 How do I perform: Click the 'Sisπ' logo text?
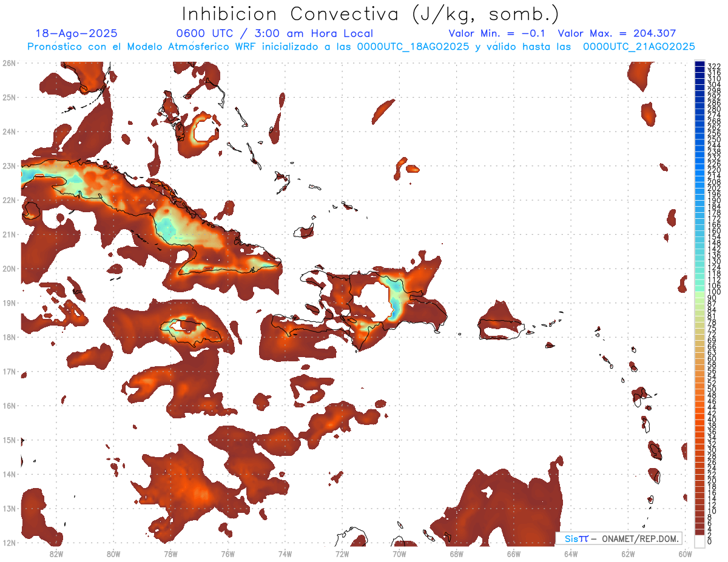coord(576,539)
